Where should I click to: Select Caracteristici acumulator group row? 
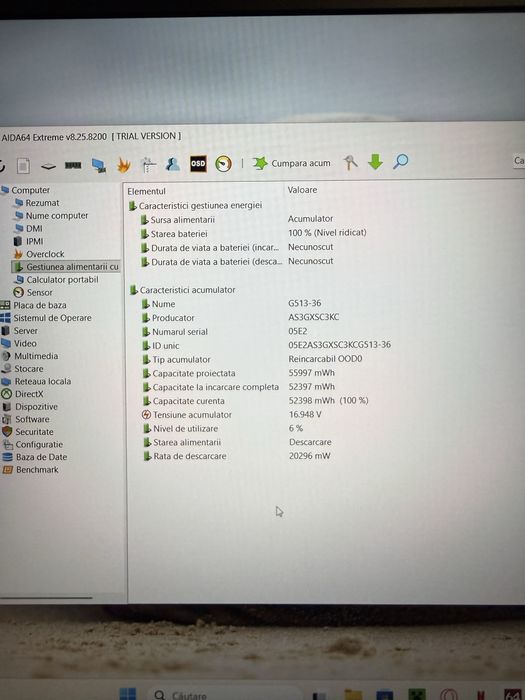pyautogui.click(x=182, y=290)
